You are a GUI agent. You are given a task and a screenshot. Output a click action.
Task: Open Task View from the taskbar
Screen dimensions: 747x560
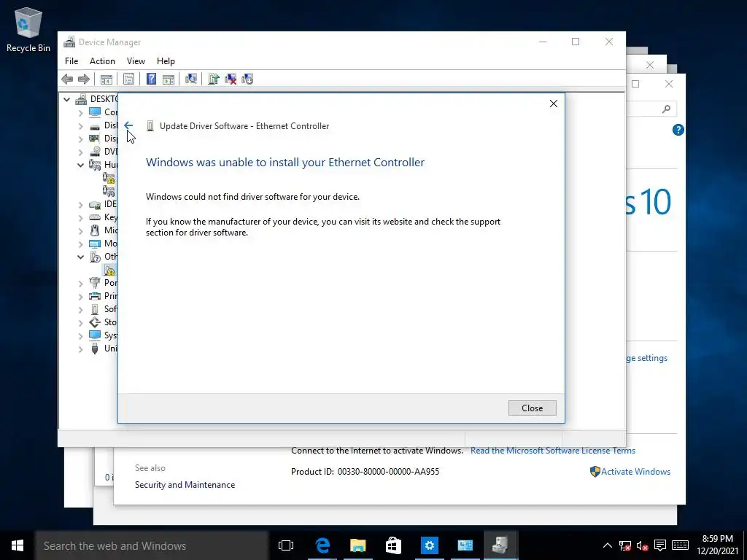tap(286, 545)
